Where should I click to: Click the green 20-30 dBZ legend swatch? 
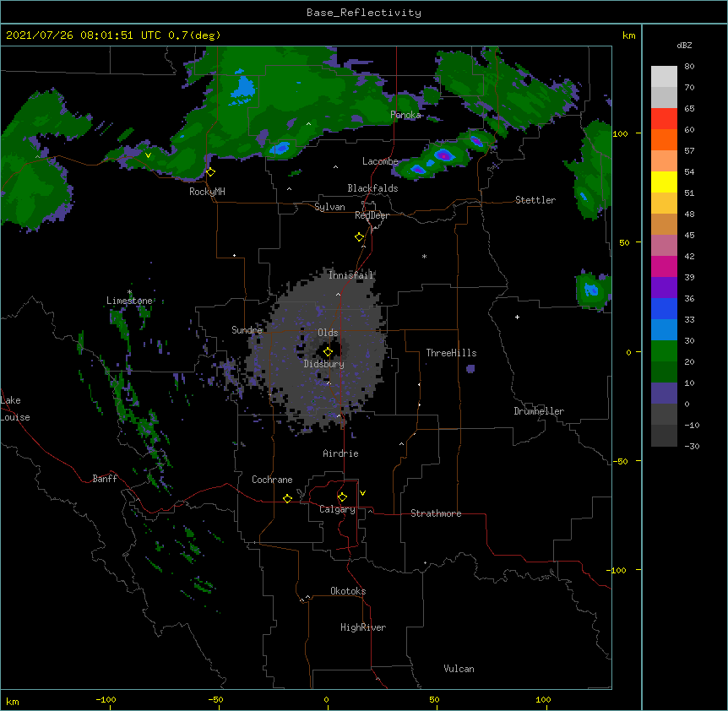[x=664, y=351]
